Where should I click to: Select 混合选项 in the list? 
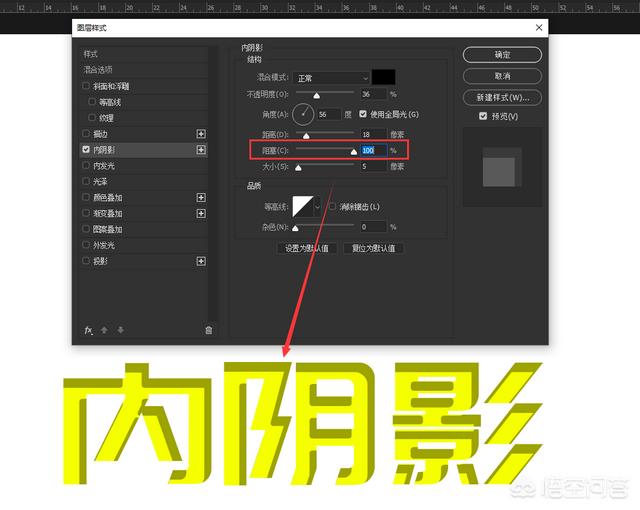[144, 70]
